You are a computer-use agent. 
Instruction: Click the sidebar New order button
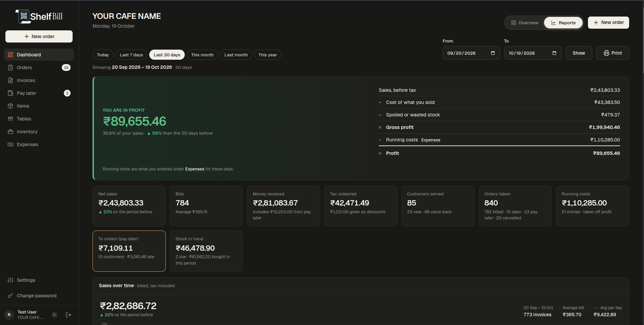pyautogui.click(x=39, y=36)
